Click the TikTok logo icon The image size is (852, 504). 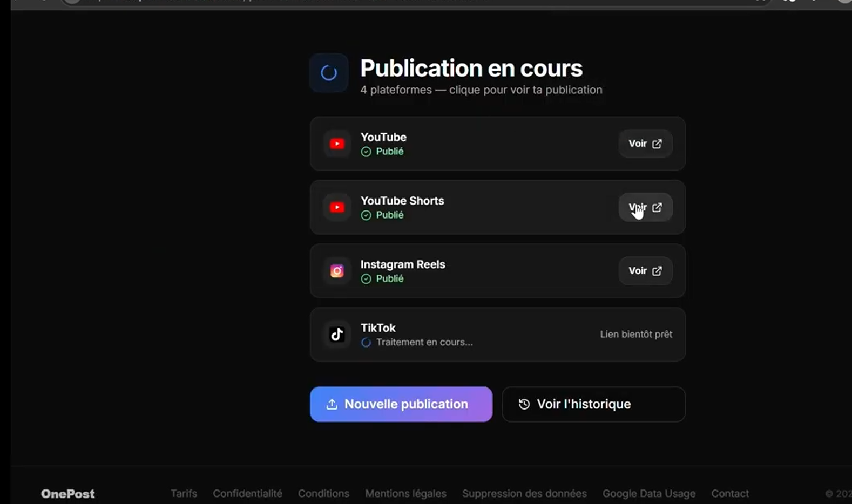coord(337,335)
